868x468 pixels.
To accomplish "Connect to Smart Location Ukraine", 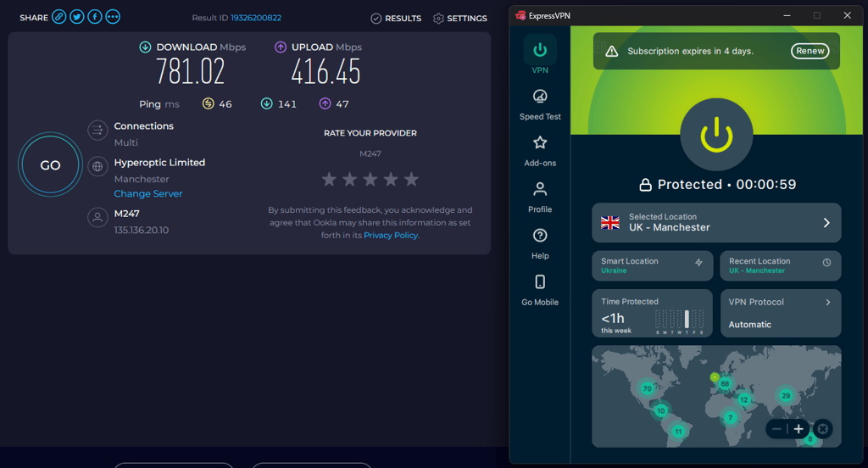I will click(x=652, y=266).
